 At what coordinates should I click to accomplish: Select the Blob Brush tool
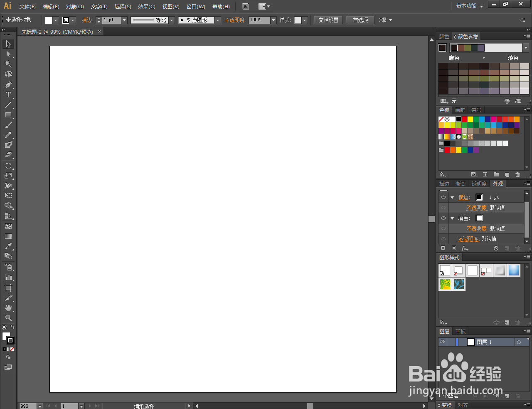pos(8,145)
